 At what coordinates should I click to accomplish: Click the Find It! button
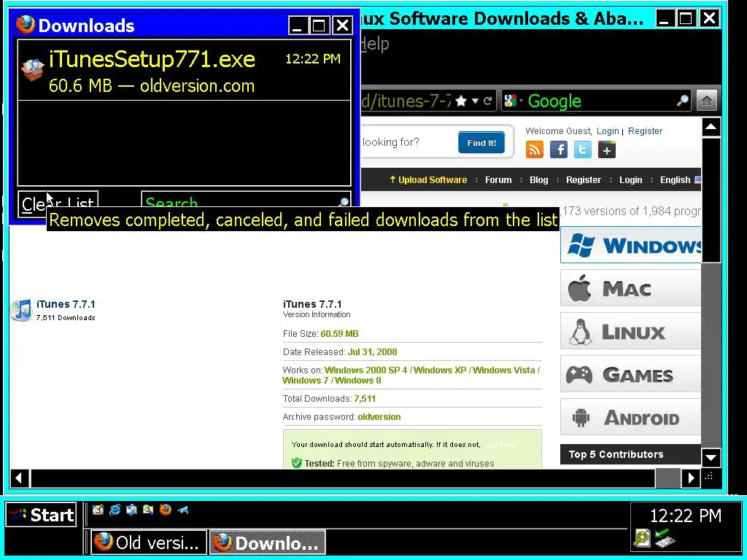click(481, 143)
